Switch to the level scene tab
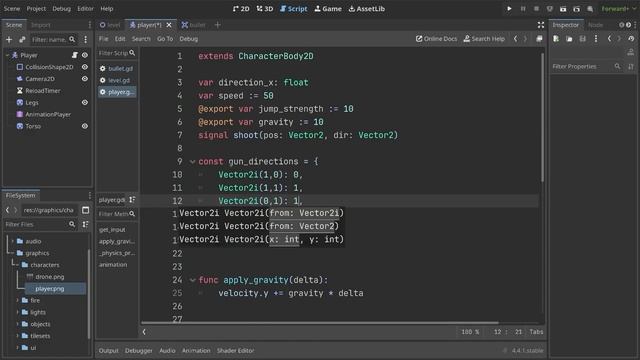Screen dimensions: 640x360 110,25
